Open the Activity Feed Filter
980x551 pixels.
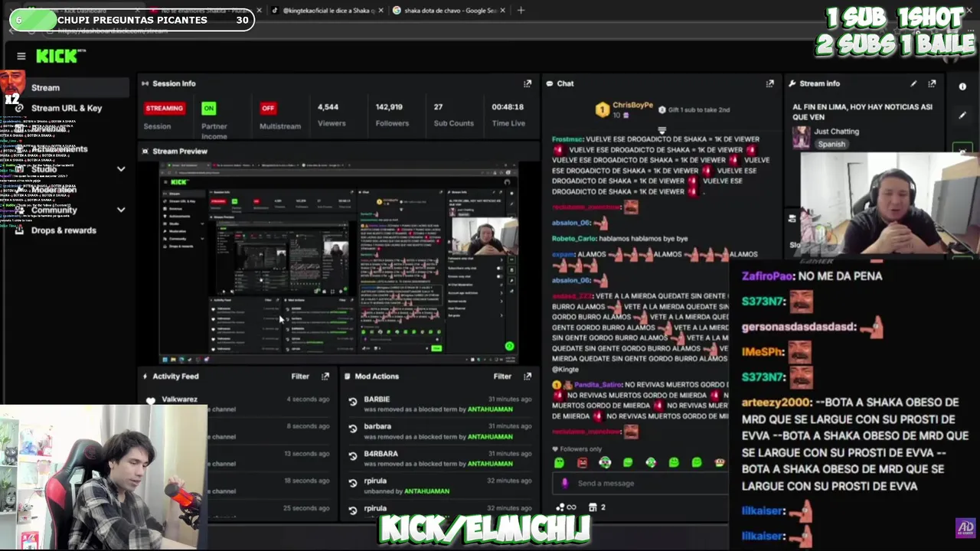coord(300,377)
